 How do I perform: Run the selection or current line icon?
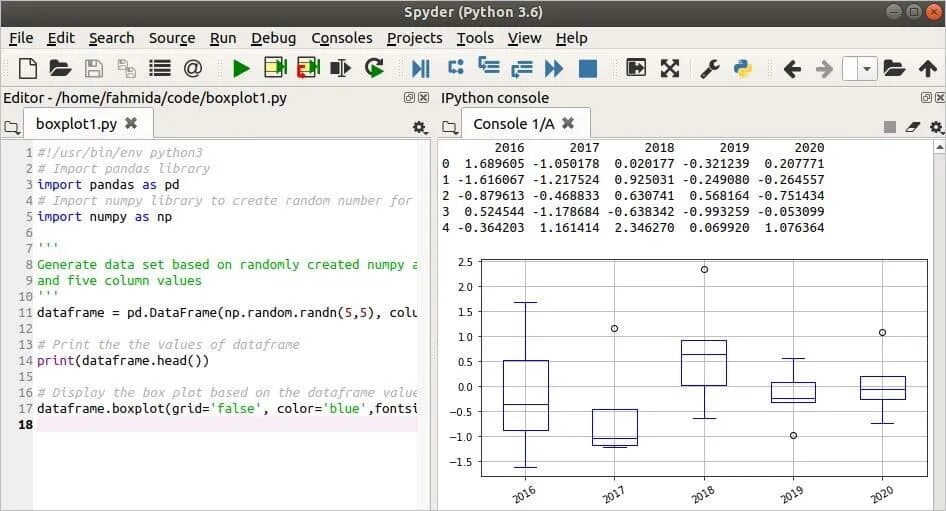click(341, 68)
